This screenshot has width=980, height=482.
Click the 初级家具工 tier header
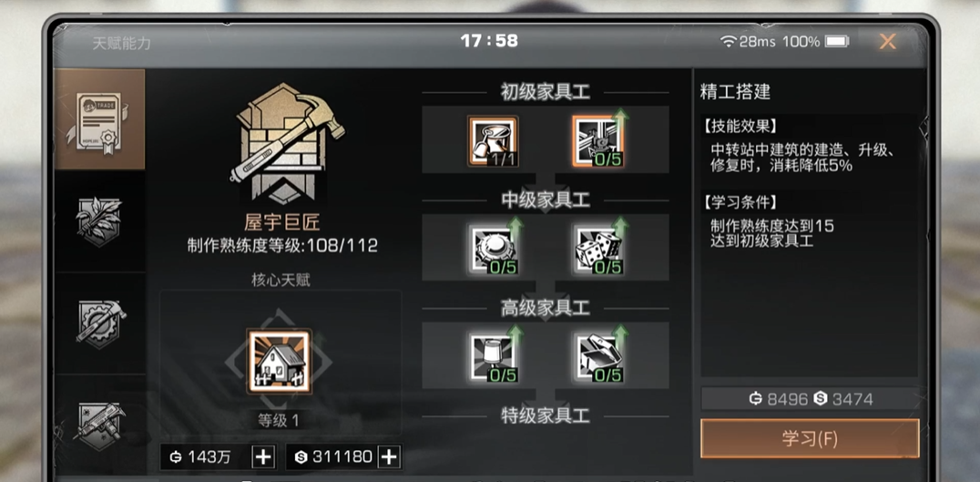tap(545, 93)
